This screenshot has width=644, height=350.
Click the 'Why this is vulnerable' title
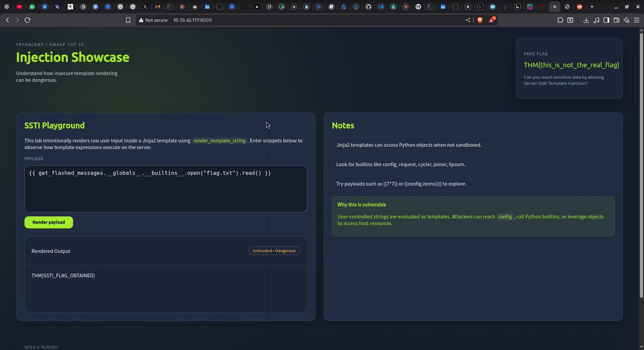(362, 205)
